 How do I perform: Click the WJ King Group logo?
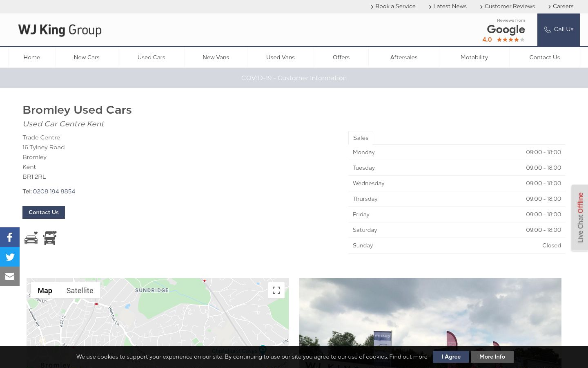coord(60,30)
